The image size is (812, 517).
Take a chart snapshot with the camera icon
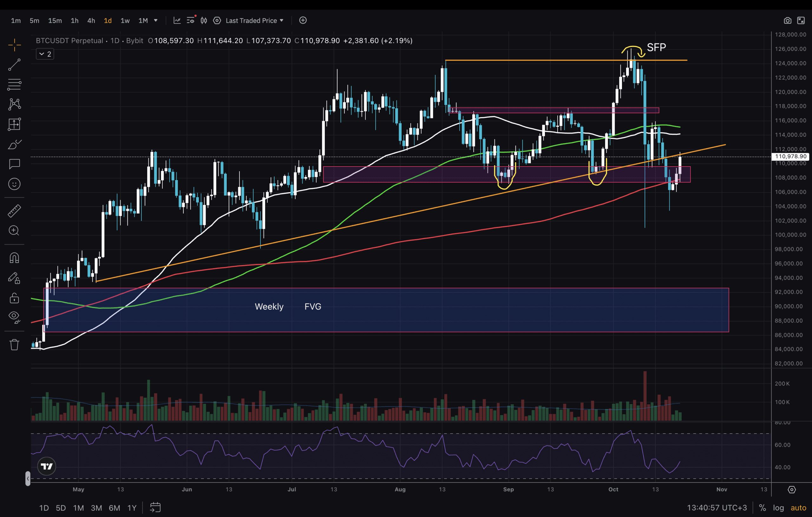tap(787, 21)
